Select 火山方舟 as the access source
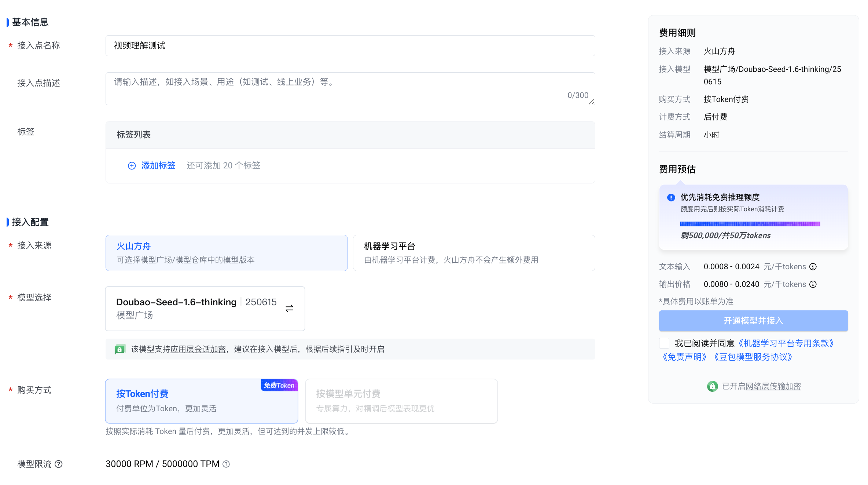This screenshot has height=485, width=868. point(226,253)
